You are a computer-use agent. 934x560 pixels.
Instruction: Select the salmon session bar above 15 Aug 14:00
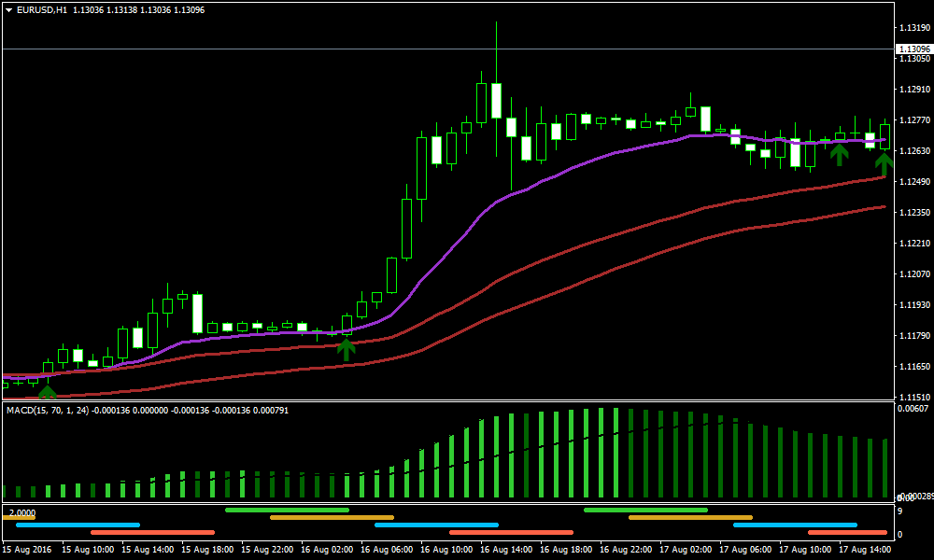click(152, 532)
